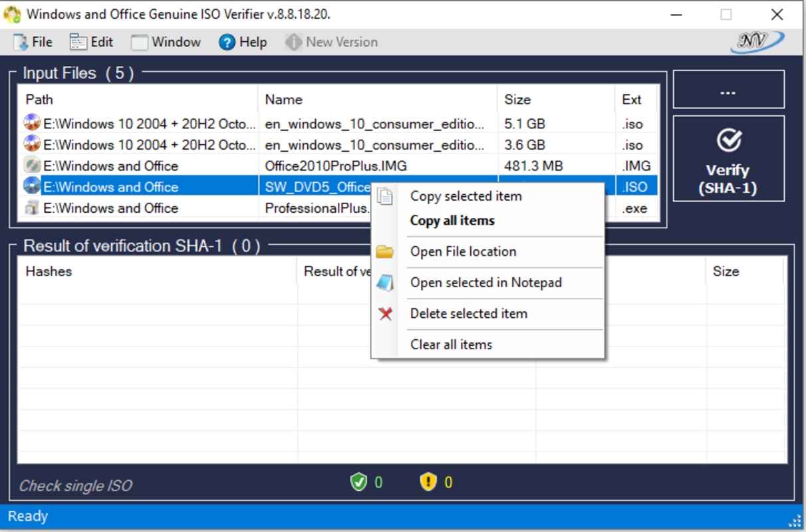The height and width of the screenshot is (532, 806).
Task: Click the SW_DVD5_Office file name
Action: 317,187
